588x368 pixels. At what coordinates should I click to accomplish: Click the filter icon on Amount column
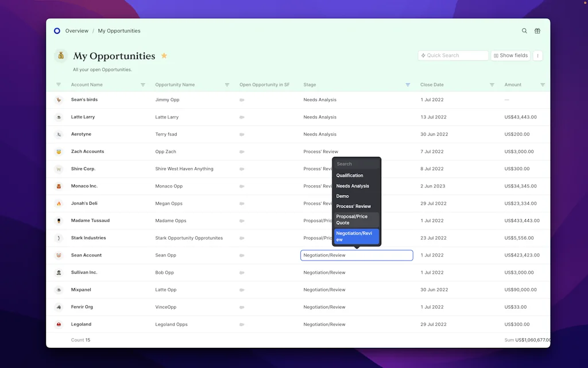click(x=542, y=85)
